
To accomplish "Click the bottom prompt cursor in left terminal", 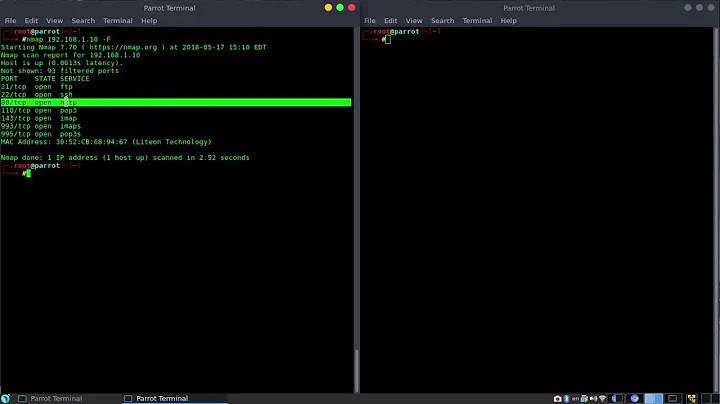I will coord(28,174).
